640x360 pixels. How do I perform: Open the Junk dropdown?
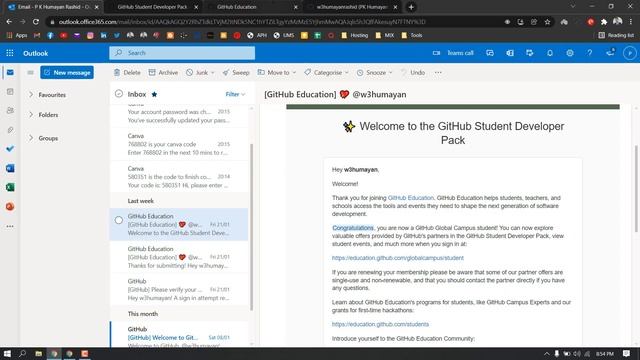[x=200, y=73]
